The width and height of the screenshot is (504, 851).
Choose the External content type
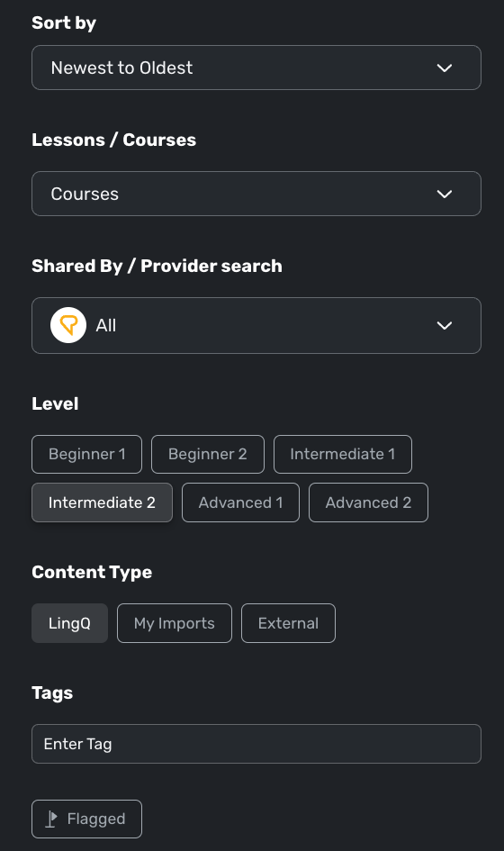288,623
